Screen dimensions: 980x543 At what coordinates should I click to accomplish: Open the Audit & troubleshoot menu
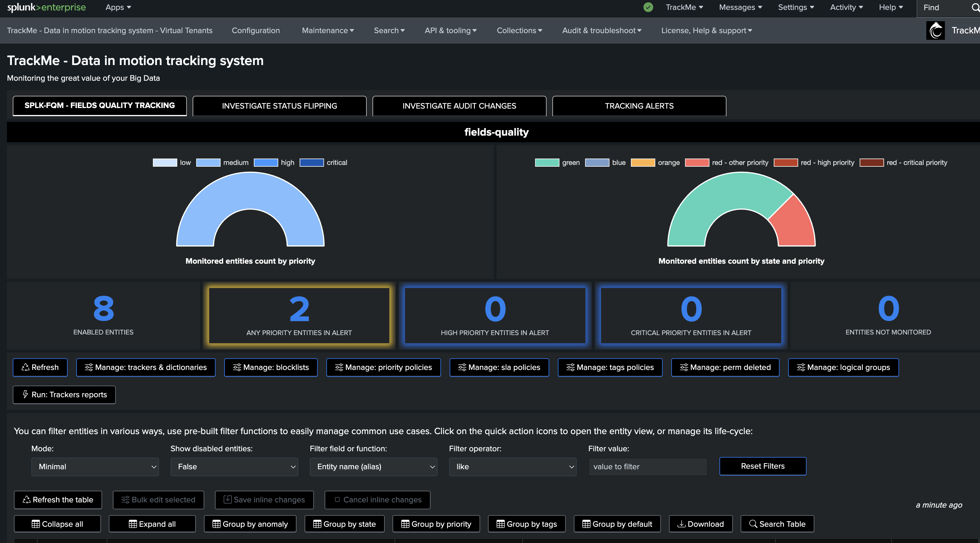click(602, 30)
